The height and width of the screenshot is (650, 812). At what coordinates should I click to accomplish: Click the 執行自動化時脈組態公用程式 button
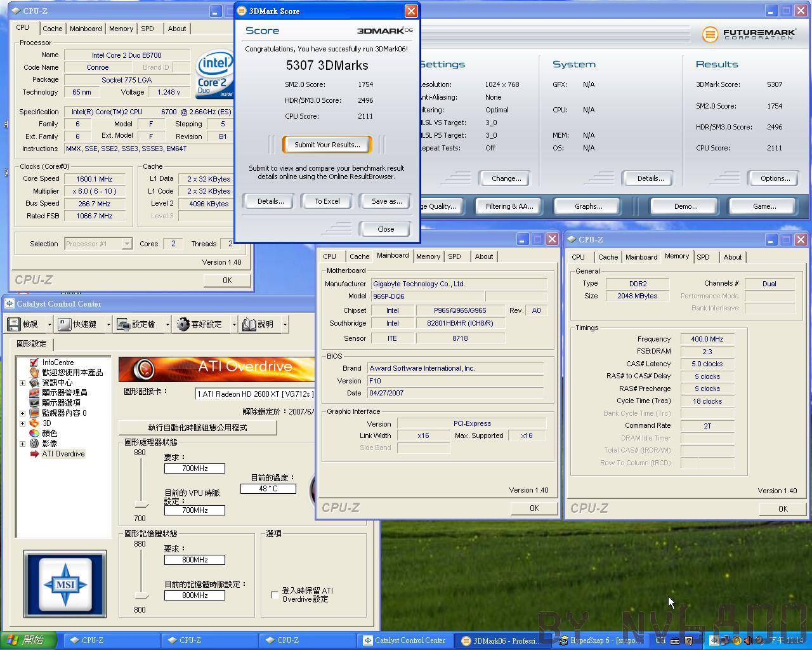click(197, 428)
